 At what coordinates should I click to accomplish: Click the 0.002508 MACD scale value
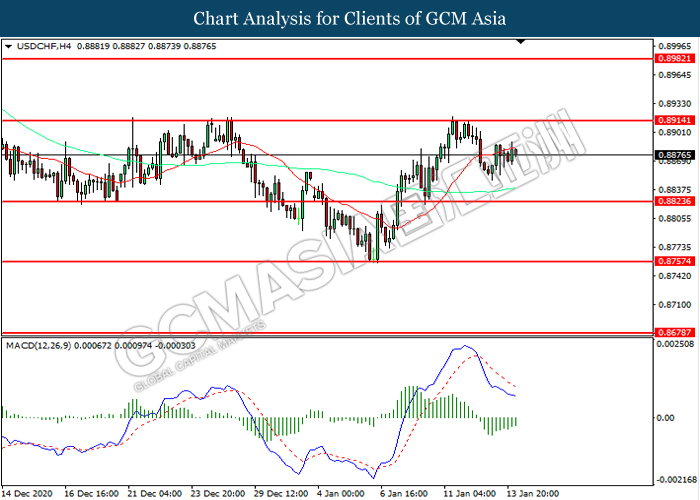[673, 344]
